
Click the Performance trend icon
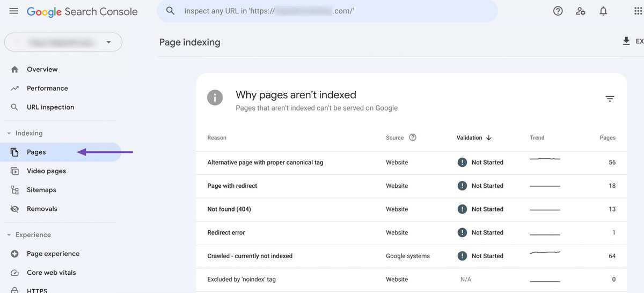click(14, 88)
